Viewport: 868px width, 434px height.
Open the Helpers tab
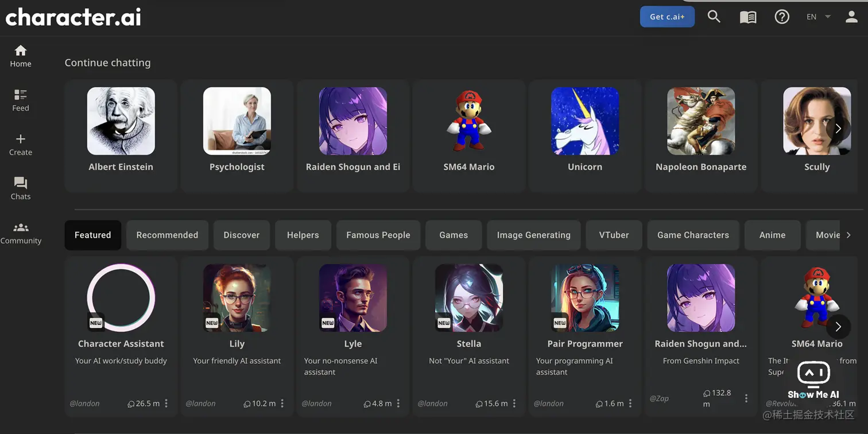pyautogui.click(x=303, y=235)
